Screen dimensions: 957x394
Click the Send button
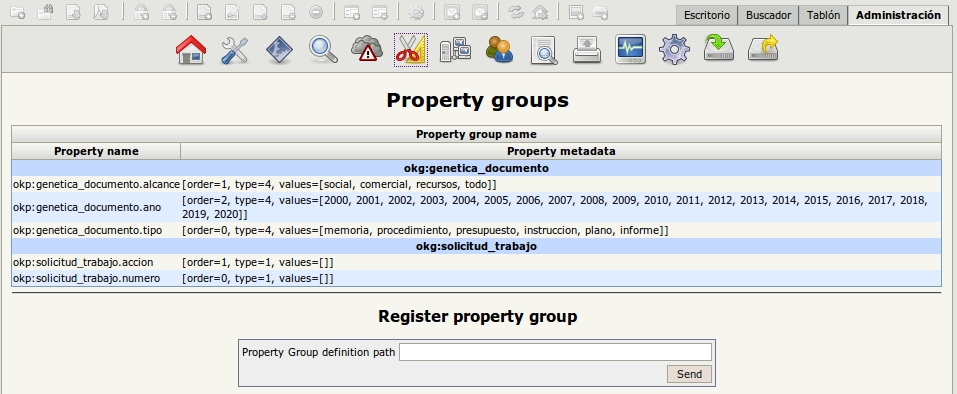click(689, 374)
